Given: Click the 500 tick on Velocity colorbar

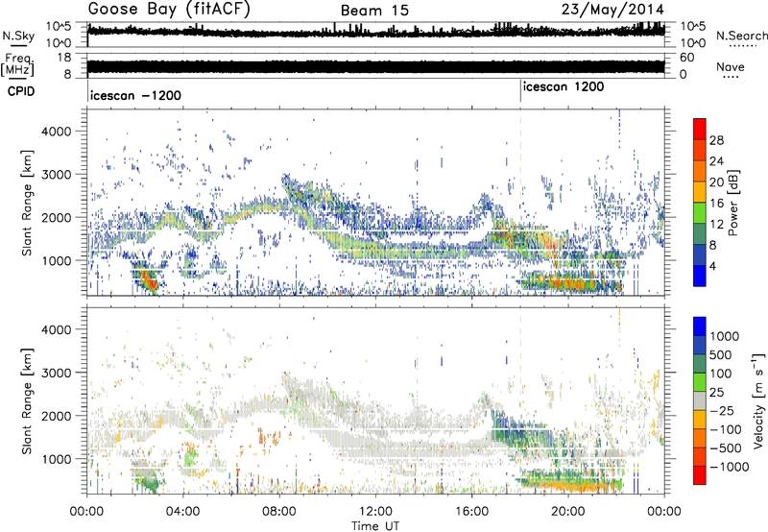Looking at the screenshot, I should [x=721, y=354].
